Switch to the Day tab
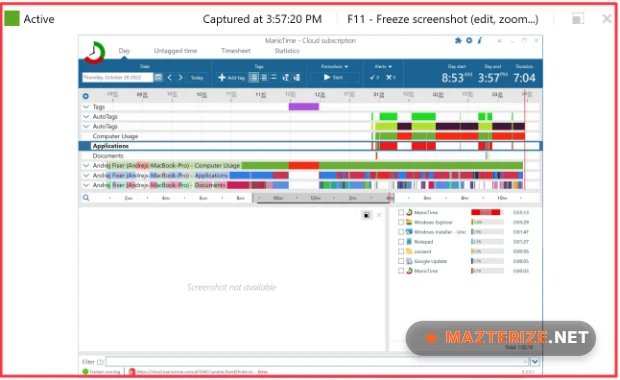620x380 pixels. pos(124,51)
